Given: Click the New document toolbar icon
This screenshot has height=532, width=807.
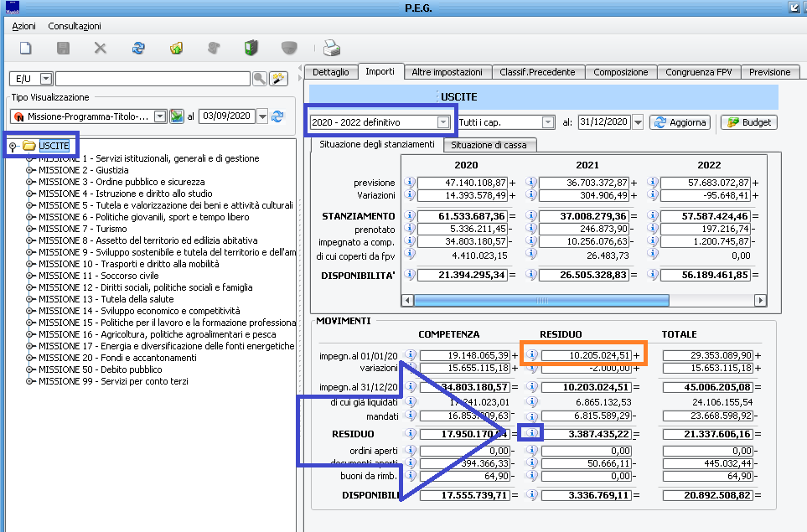Looking at the screenshot, I should click(25, 49).
